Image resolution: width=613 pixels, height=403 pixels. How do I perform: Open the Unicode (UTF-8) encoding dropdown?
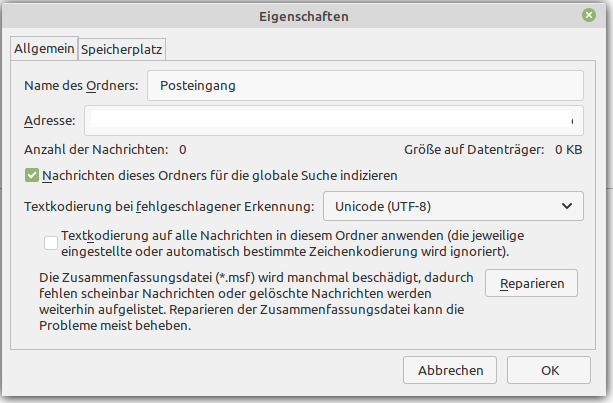point(453,208)
